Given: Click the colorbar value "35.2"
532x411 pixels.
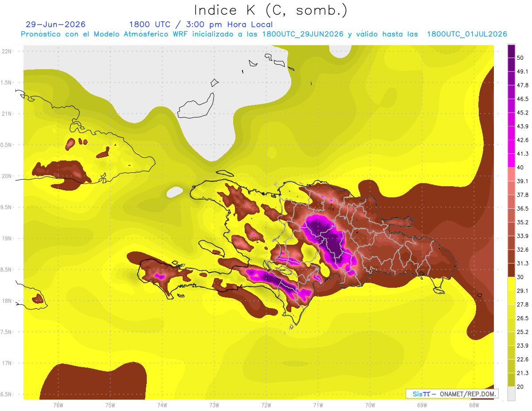Looking at the screenshot, I should point(523,223).
